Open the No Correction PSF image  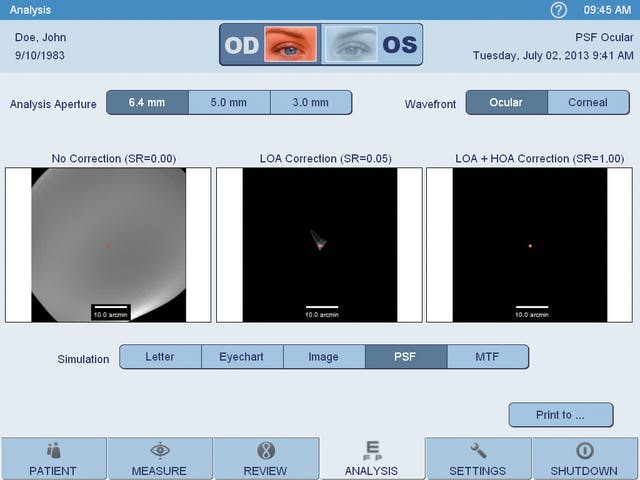(x=108, y=245)
